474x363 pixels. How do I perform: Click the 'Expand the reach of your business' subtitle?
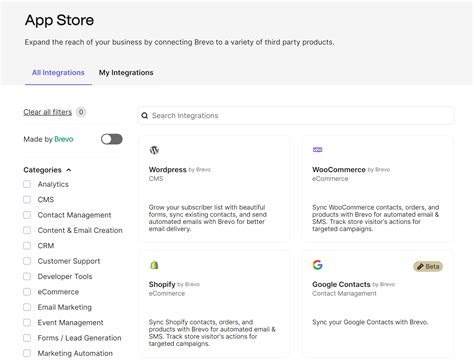(179, 42)
